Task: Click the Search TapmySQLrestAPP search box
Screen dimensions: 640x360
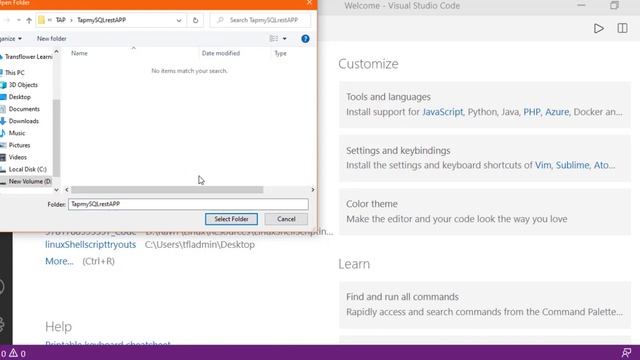Action: [x=260, y=20]
